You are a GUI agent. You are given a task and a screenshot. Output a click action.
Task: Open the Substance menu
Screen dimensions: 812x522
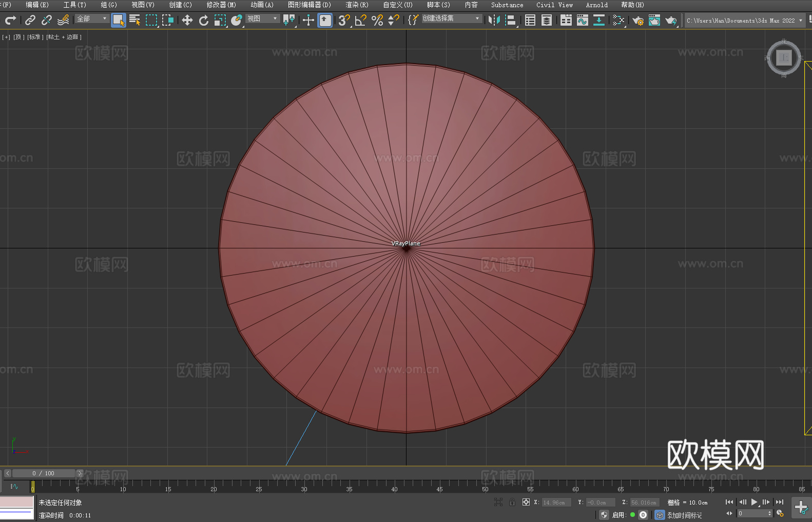pyautogui.click(x=507, y=5)
